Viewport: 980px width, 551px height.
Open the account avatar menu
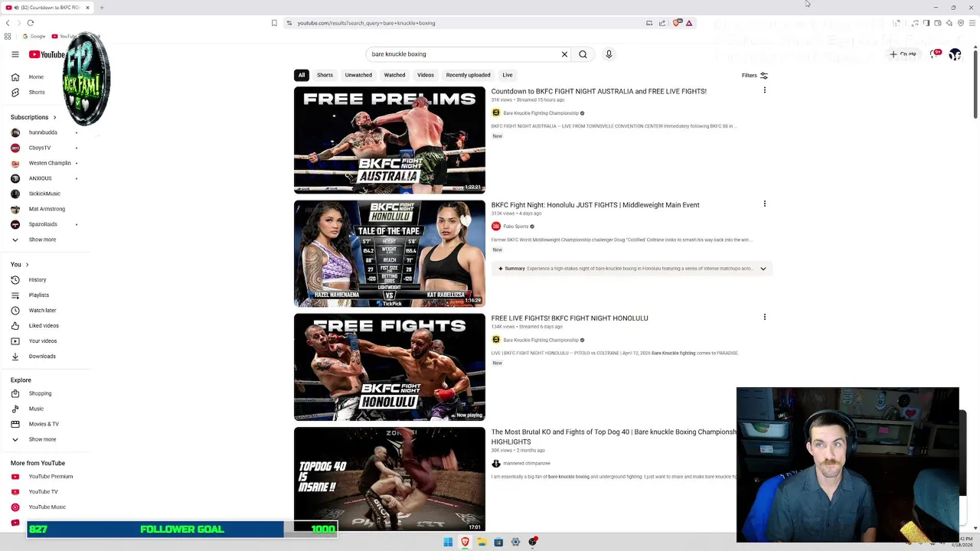(x=955, y=54)
